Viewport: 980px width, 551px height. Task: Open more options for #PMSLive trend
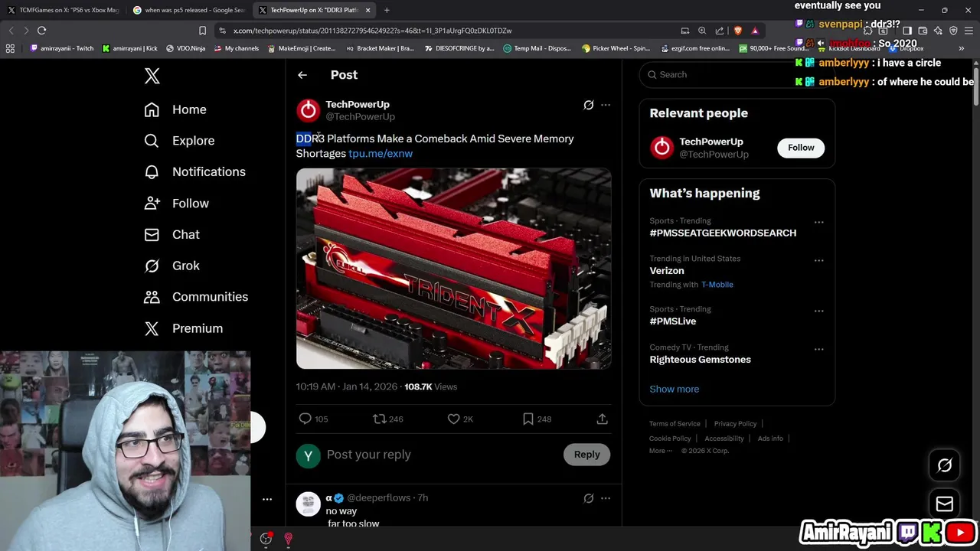coord(818,311)
